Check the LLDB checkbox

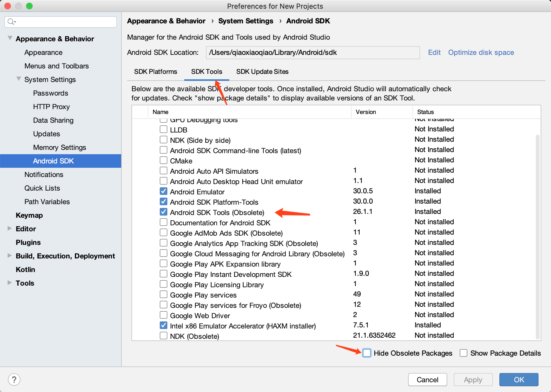163,129
